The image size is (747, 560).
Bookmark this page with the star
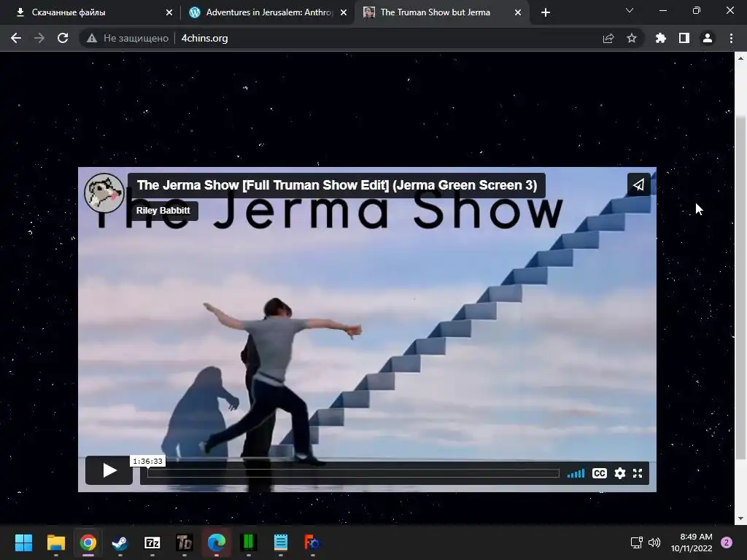[x=632, y=38]
